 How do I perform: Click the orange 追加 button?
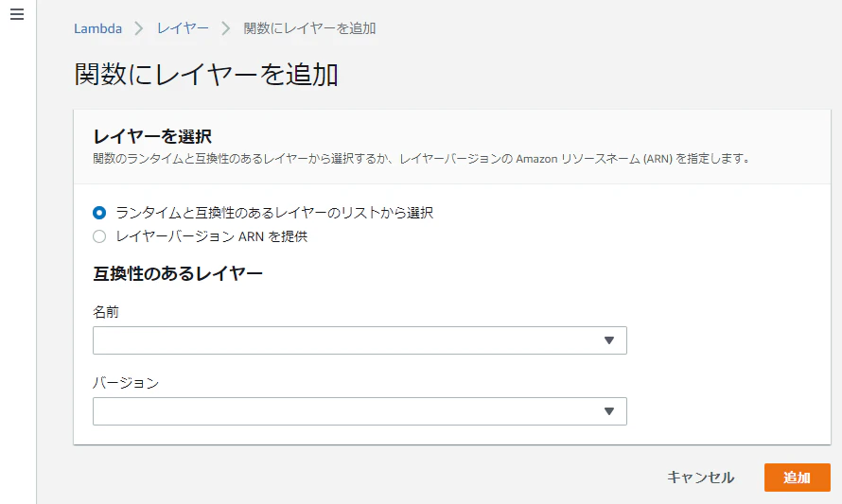(797, 478)
